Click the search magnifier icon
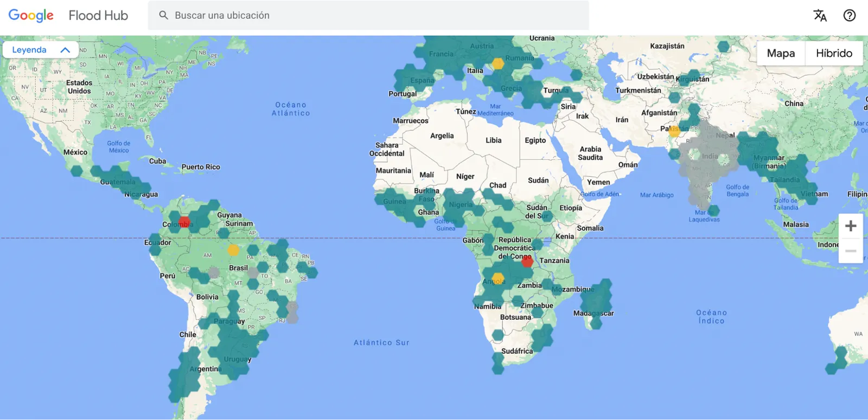This screenshot has height=420, width=868. pyautogui.click(x=163, y=15)
